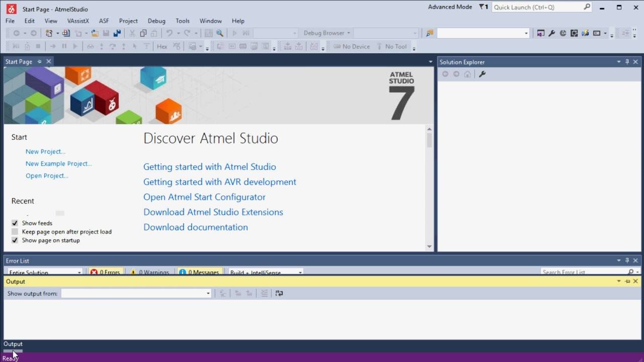This screenshot has height=362, width=644.
Task: Toggle word wrap in Output panel
Action: coord(279,293)
